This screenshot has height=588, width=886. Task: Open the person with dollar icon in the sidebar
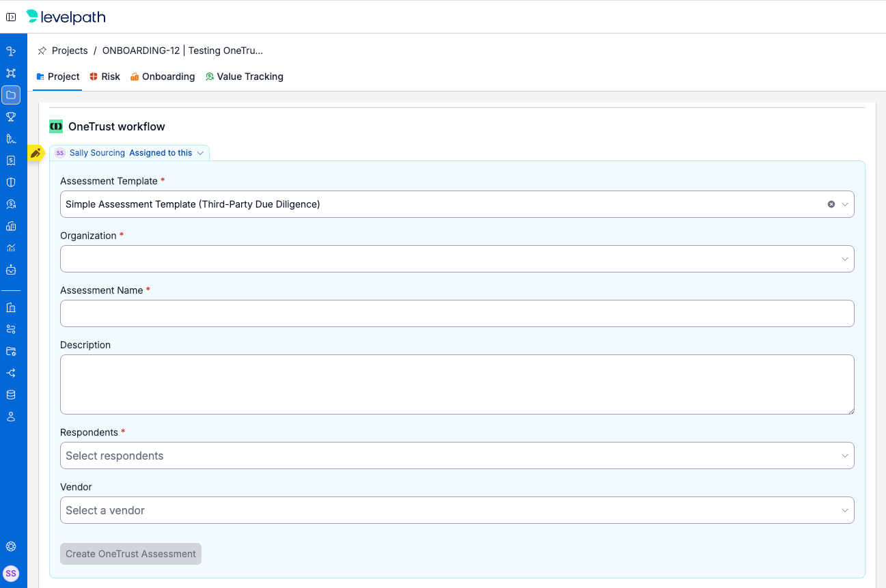pyautogui.click(x=11, y=204)
